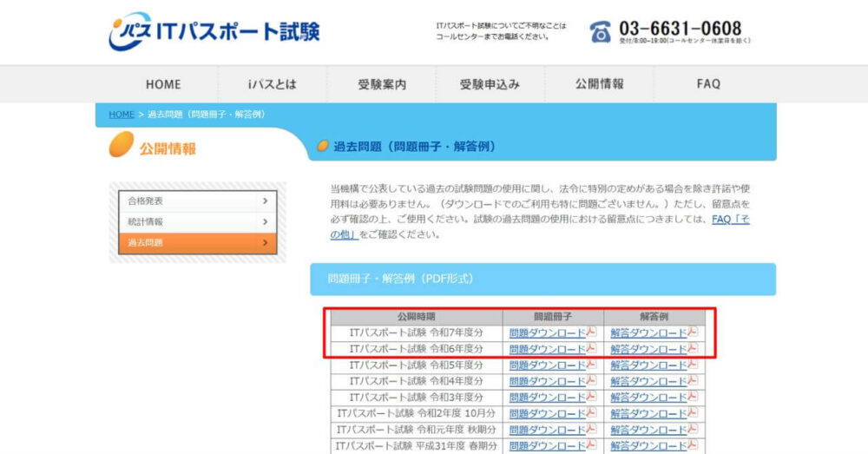Download 令和6年度分 問題 via 問題ダウンロード link
This screenshot has height=454, width=868.
[547, 349]
